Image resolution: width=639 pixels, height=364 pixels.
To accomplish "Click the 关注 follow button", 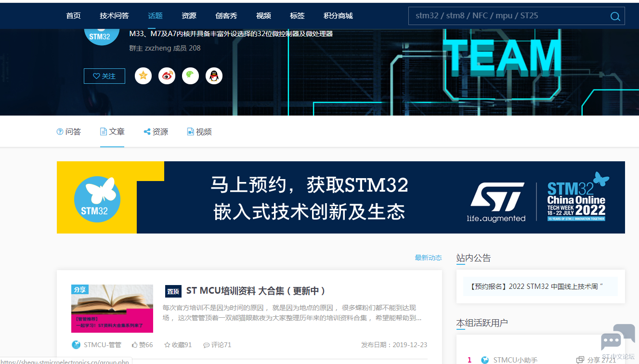I will tap(104, 76).
